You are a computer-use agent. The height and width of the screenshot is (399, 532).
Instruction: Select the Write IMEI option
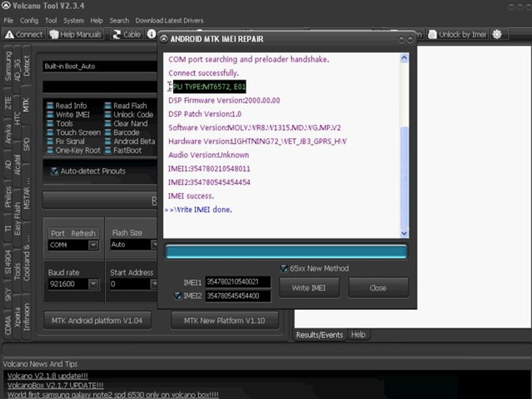tap(68, 115)
